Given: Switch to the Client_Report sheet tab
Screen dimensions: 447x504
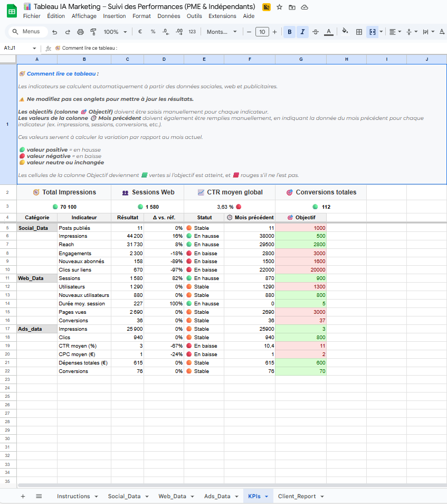Looking at the screenshot, I should coord(297,496).
